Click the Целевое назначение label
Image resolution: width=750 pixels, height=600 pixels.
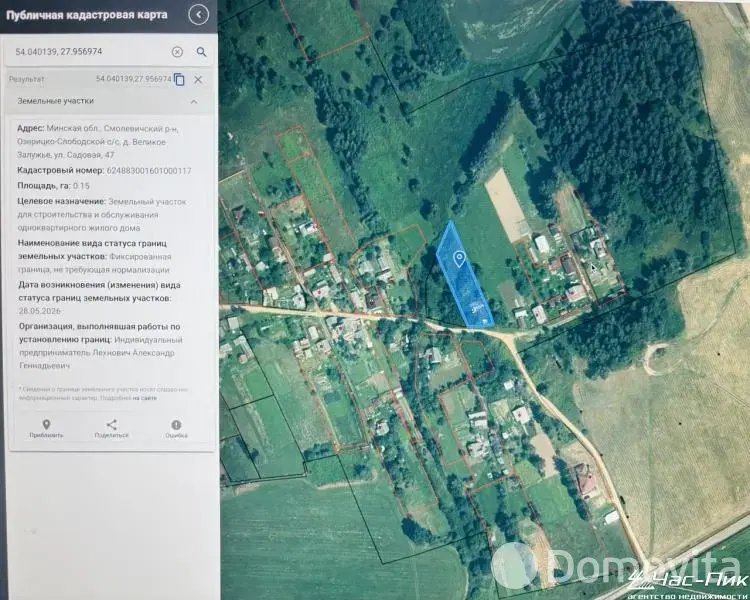tap(62, 202)
